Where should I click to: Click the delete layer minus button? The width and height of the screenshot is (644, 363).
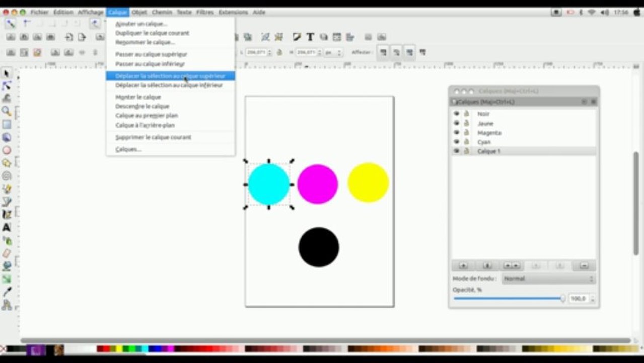584,266
